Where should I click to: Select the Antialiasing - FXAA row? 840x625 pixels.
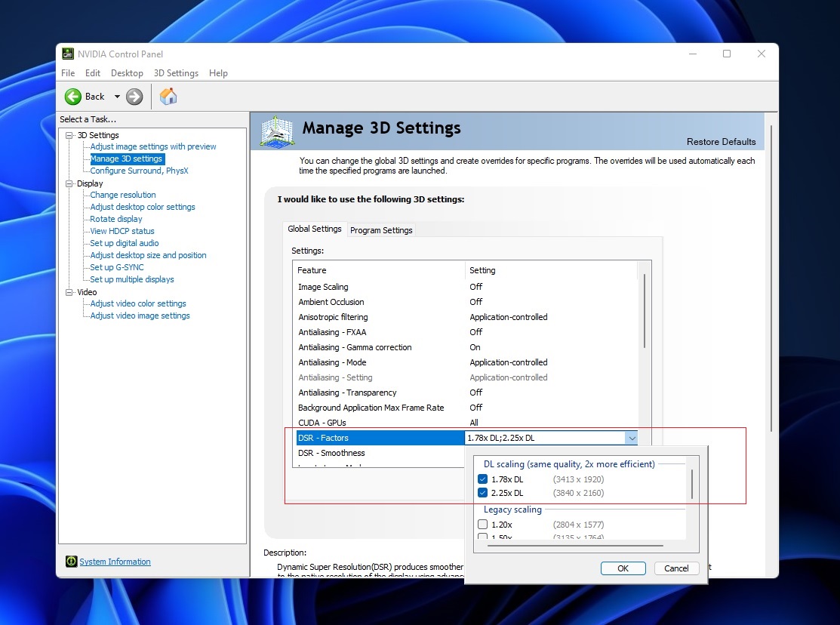coord(465,332)
